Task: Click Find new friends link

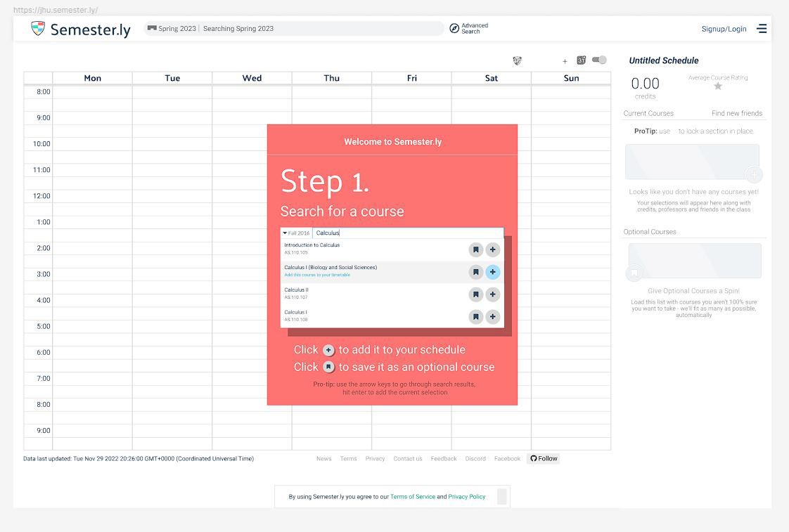Action: (x=737, y=114)
